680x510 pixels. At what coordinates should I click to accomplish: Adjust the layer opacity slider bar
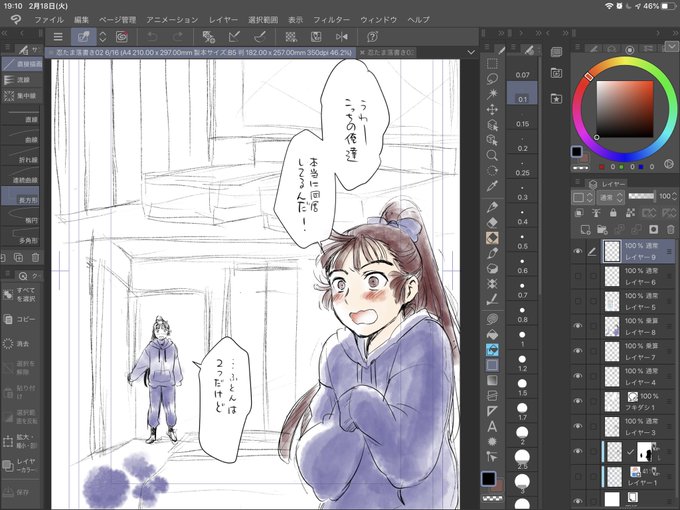click(x=641, y=196)
